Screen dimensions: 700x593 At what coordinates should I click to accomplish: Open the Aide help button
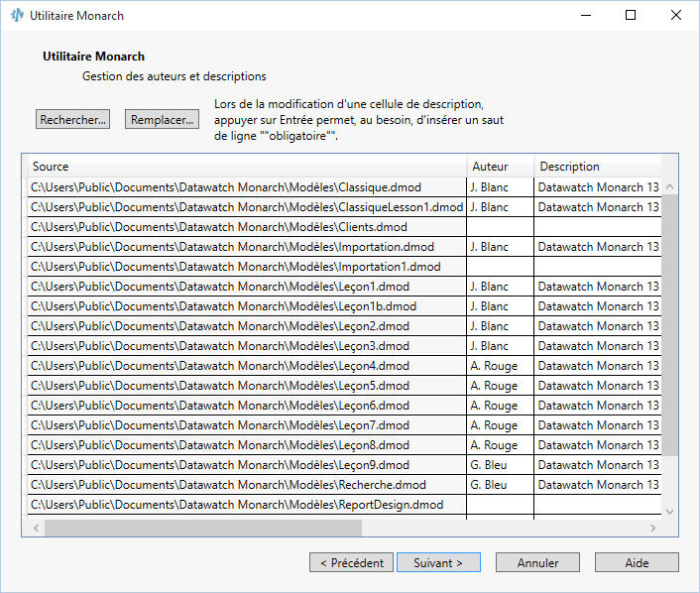point(637,563)
